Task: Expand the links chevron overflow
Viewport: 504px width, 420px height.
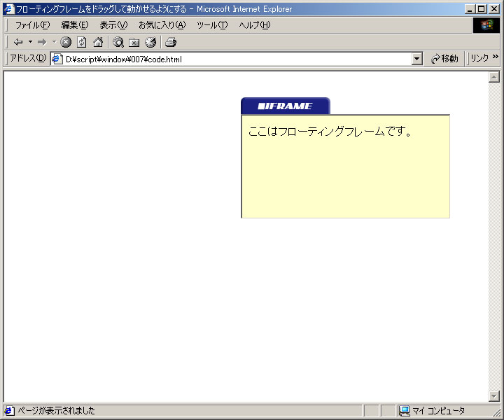Action: (496, 57)
